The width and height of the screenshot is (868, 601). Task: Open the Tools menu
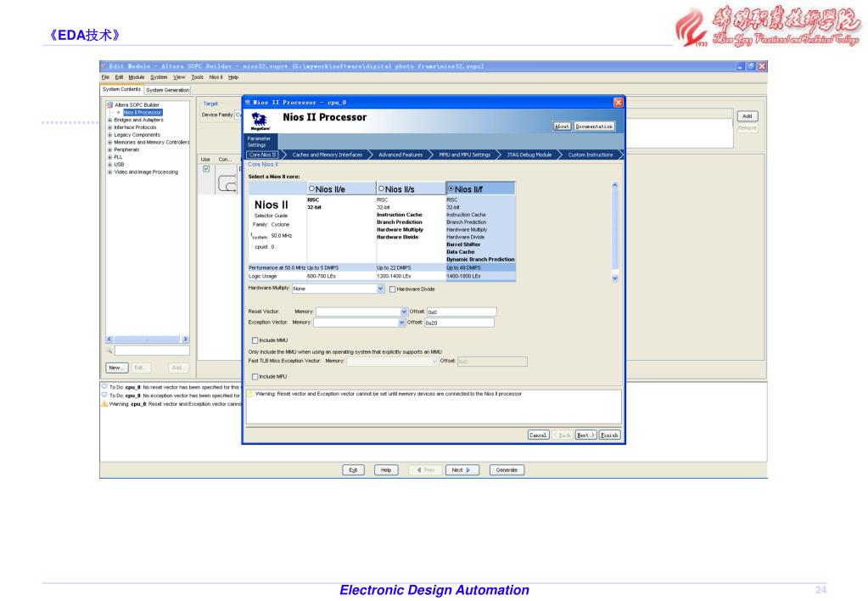click(x=197, y=77)
